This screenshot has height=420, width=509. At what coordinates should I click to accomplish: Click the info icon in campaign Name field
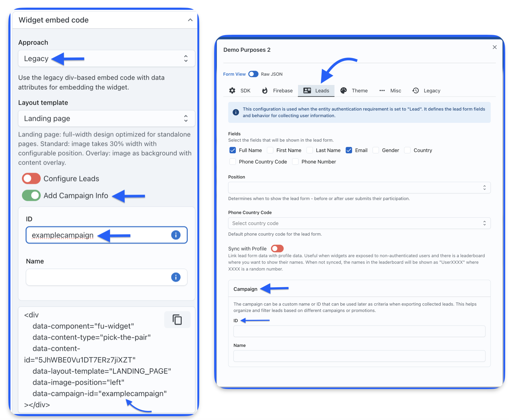(176, 277)
